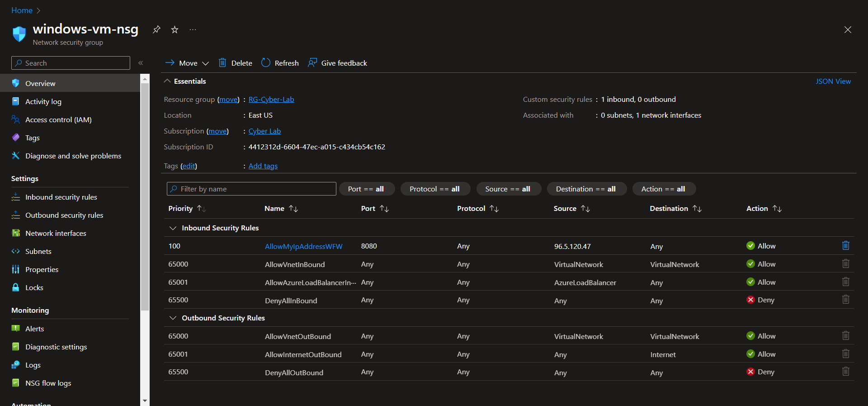Click move link next to Resource group
This screenshot has width=868, height=406.
[228, 99]
